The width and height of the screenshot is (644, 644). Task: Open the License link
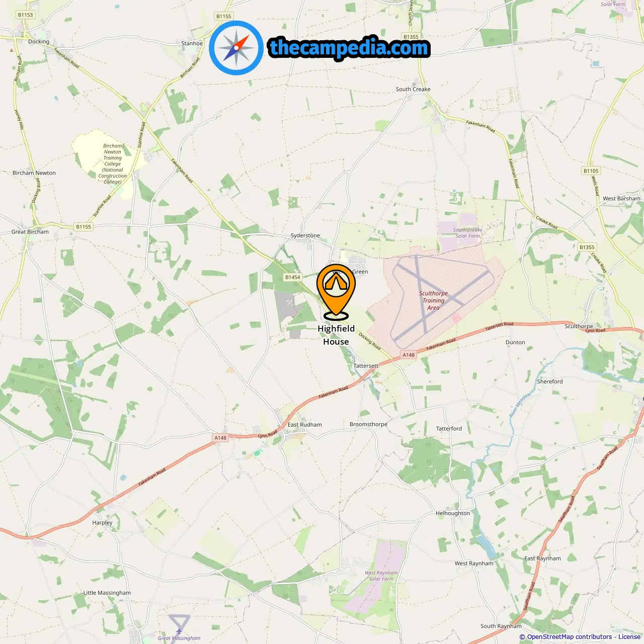point(629,636)
